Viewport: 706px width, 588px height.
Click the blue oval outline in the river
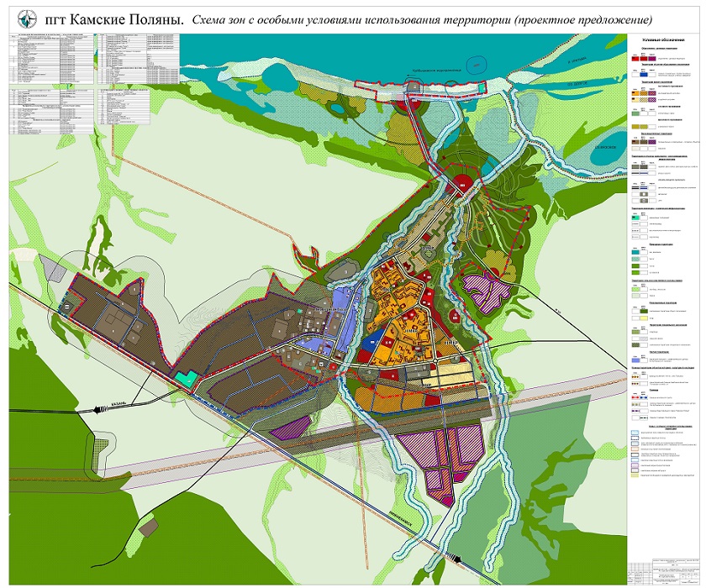(477, 65)
